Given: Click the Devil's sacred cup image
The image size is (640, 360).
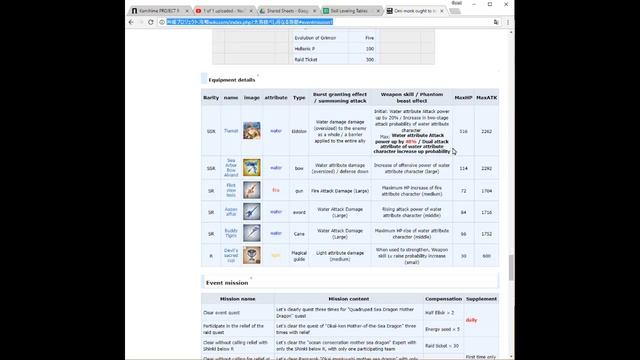Looking at the screenshot, I should coord(251,255).
